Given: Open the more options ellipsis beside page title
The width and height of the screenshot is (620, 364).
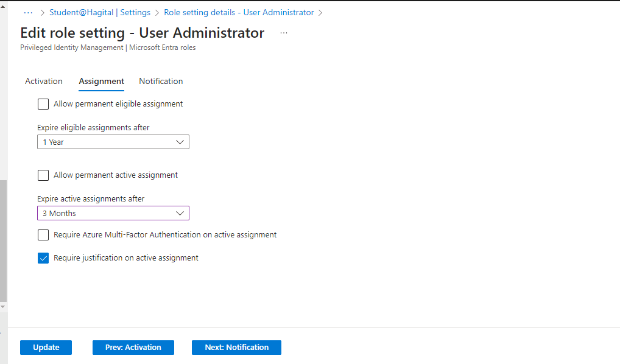Looking at the screenshot, I should click(283, 33).
